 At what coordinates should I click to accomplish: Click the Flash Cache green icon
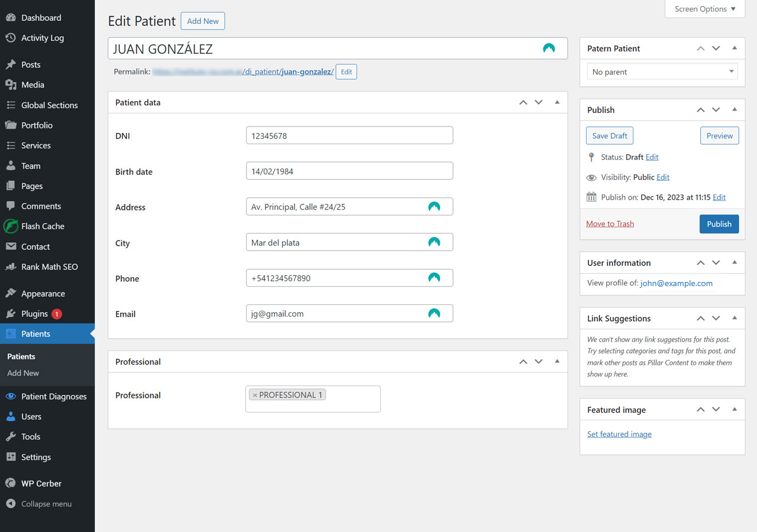pos(11,226)
